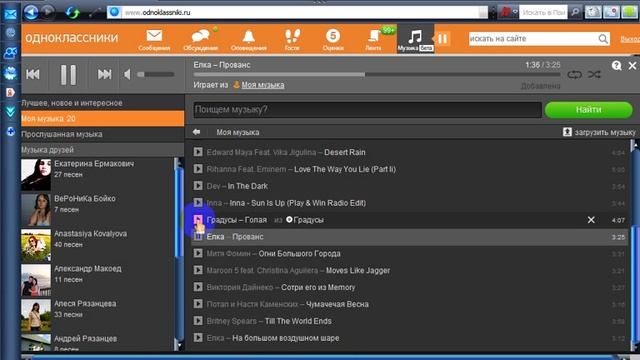This screenshot has height=360, width=640.
Task: Click the одноклассники logo
Action: click(x=72, y=38)
